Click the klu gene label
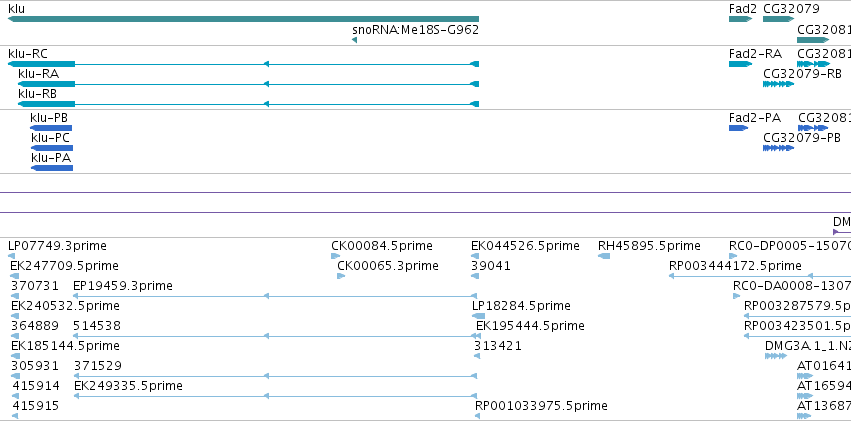851x421 pixels. 16,9
